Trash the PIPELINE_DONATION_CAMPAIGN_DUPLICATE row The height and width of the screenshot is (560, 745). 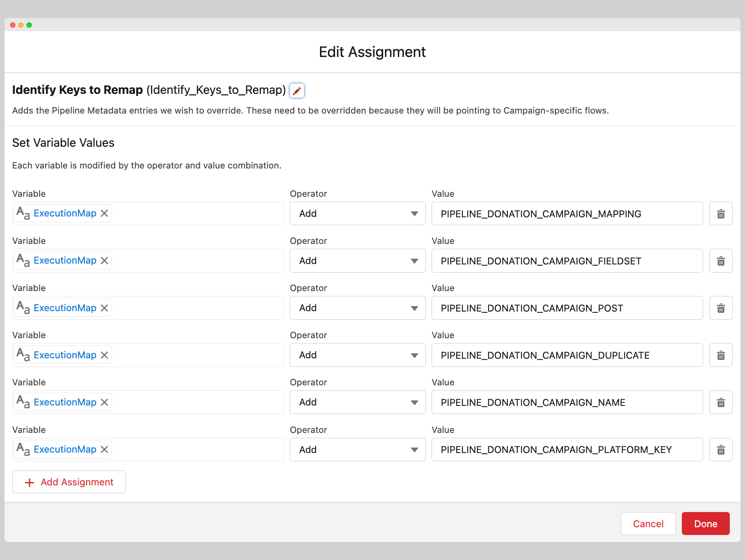[x=720, y=355]
